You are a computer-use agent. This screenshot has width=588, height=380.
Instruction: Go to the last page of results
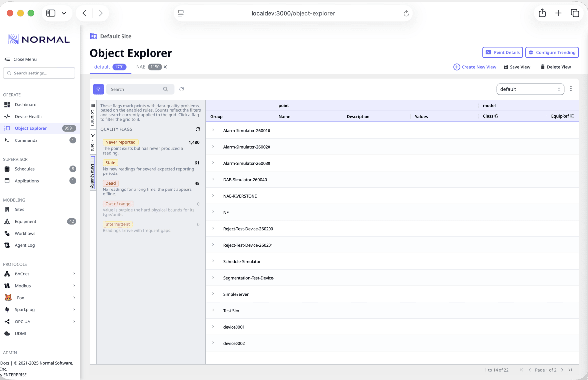[x=570, y=370]
